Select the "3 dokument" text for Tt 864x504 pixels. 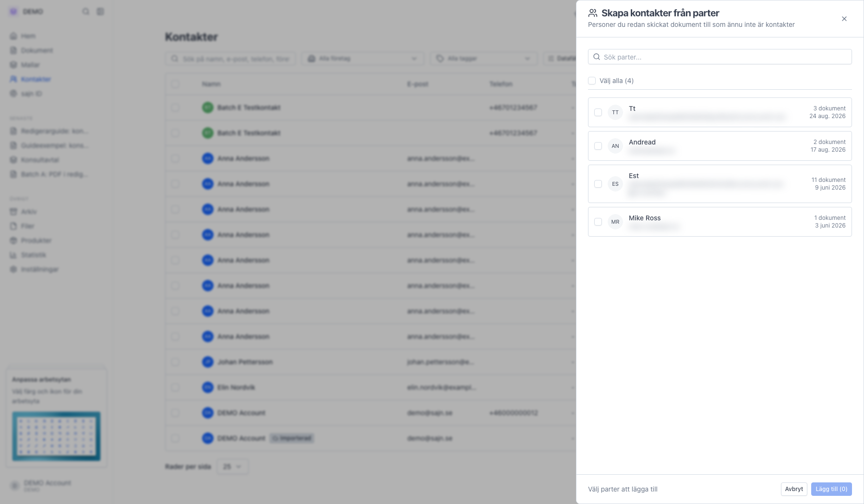point(829,108)
